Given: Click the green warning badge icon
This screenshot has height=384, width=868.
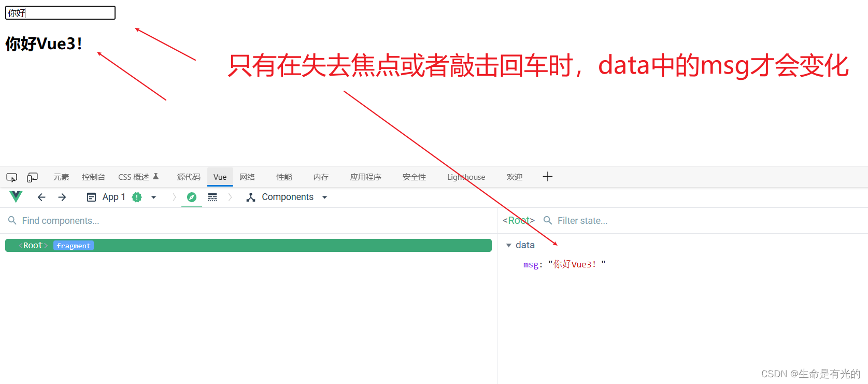Looking at the screenshot, I should coord(137,197).
